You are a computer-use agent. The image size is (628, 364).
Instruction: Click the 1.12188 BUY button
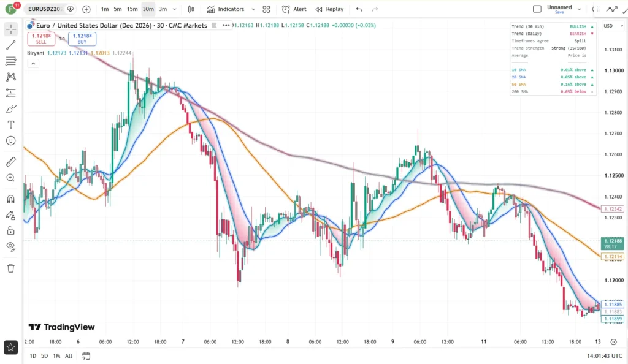click(x=82, y=39)
